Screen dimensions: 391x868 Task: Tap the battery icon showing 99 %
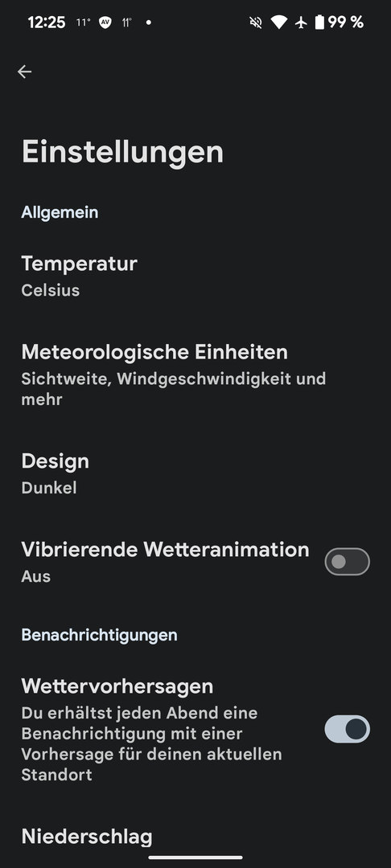tap(319, 23)
